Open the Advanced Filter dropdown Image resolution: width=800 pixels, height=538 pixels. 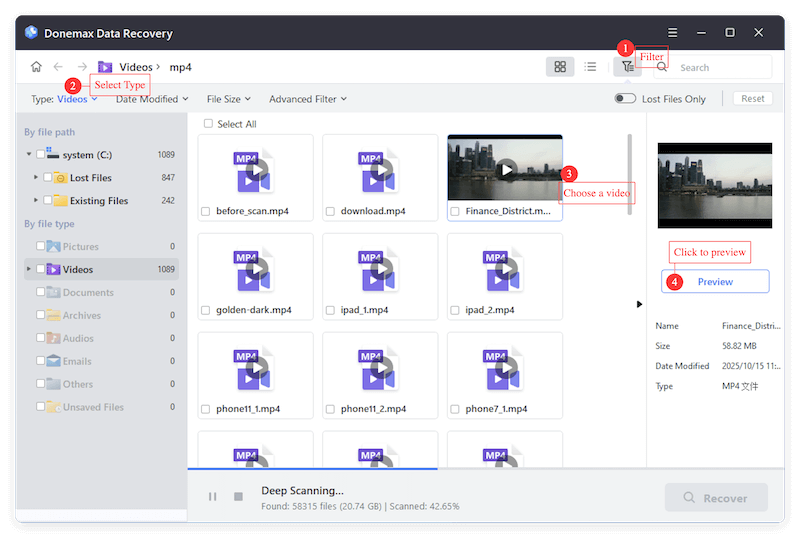pyautogui.click(x=308, y=99)
